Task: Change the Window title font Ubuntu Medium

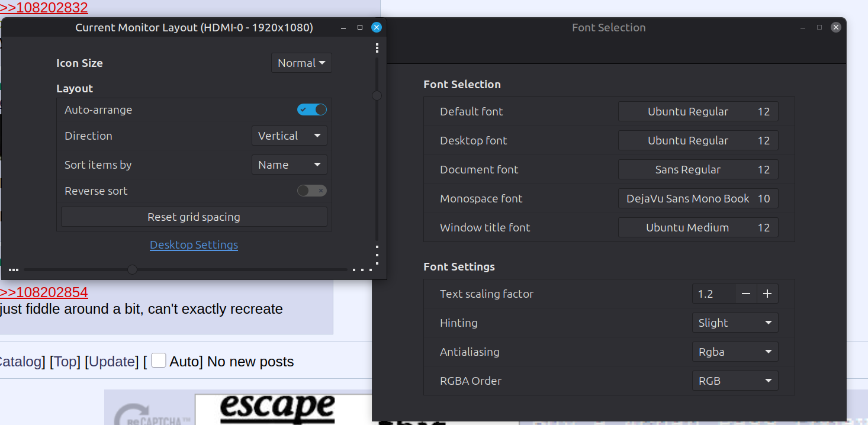Action: click(x=698, y=227)
